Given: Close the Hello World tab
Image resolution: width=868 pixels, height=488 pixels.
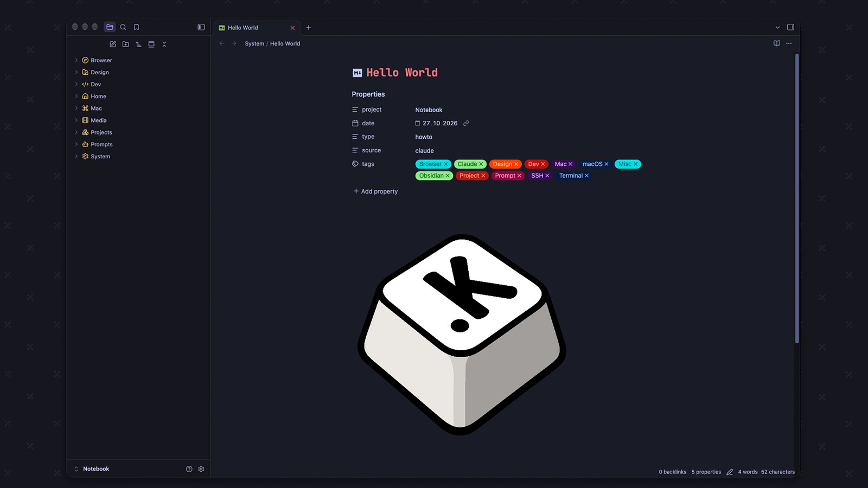Looking at the screenshot, I should tap(292, 28).
